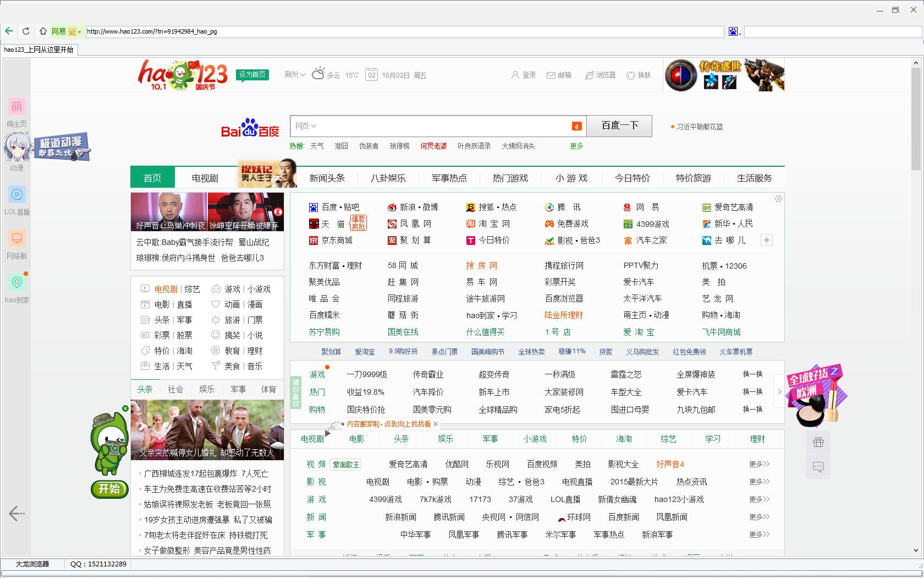The width and height of the screenshot is (924, 578).
Task: Open site list settings gear icon
Action: coord(778,199)
